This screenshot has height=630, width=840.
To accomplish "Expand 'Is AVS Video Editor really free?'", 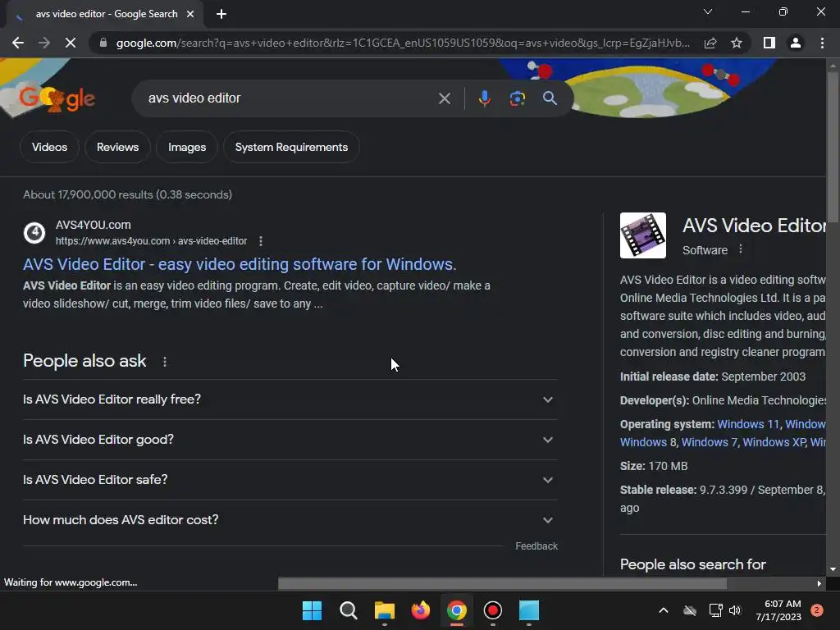I will pos(290,399).
